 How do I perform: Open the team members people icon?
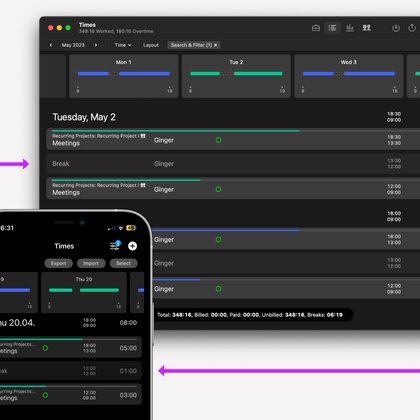tap(367, 28)
